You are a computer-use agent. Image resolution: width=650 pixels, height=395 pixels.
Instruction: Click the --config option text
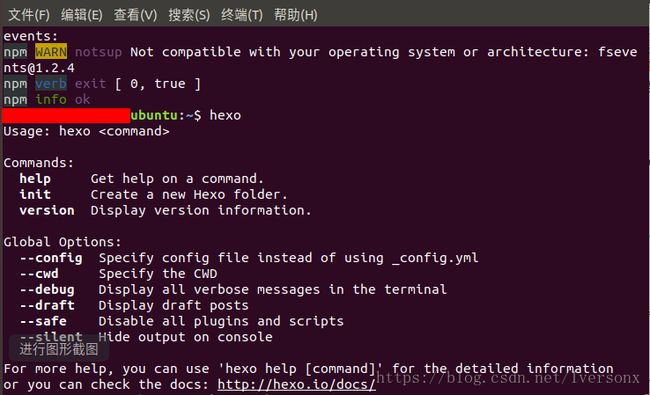51,258
